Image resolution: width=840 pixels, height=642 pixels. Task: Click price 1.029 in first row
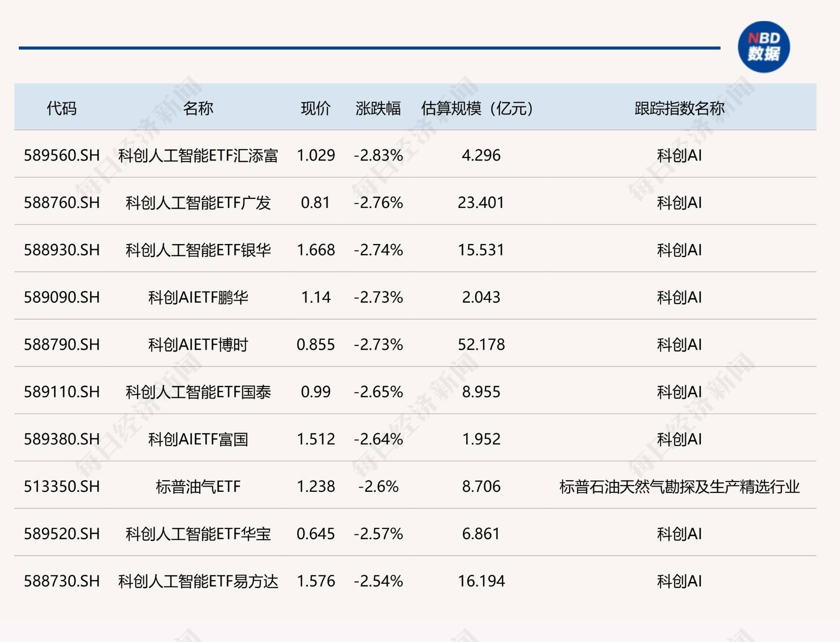(316, 155)
